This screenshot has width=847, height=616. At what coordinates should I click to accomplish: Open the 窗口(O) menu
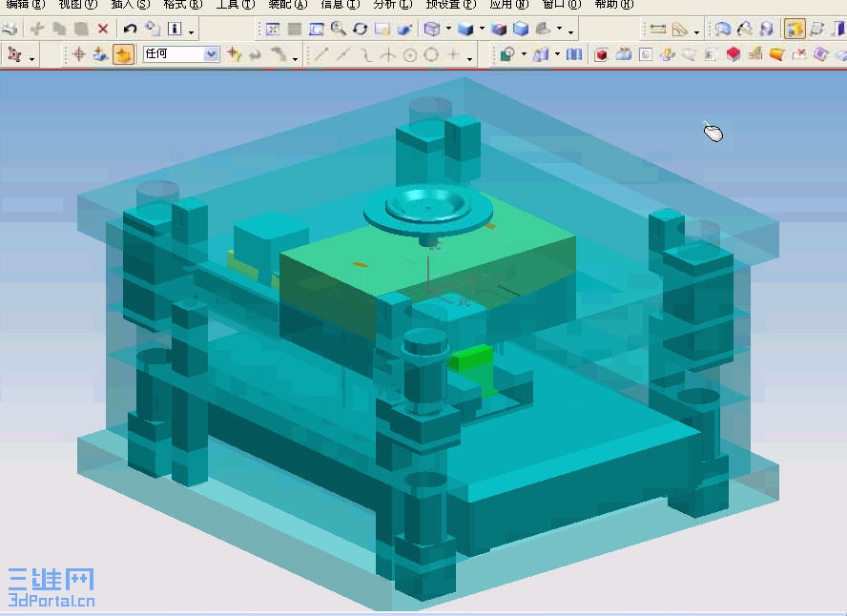pyautogui.click(x=561, y=5)
